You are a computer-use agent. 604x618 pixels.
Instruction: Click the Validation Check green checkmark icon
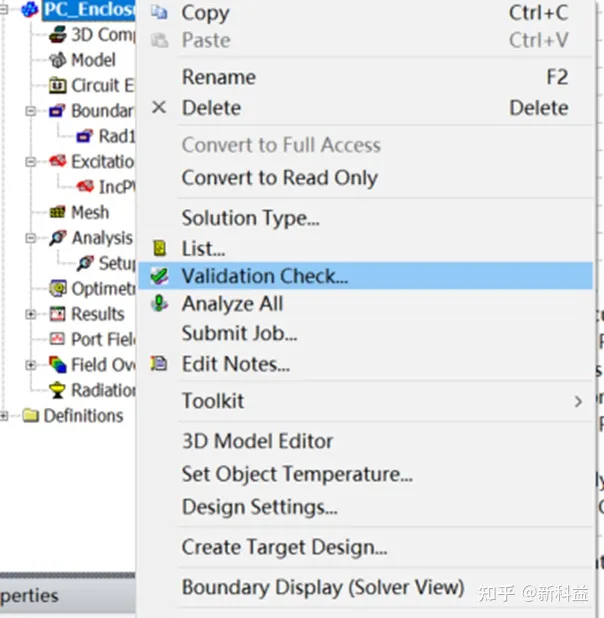(159, 276)
